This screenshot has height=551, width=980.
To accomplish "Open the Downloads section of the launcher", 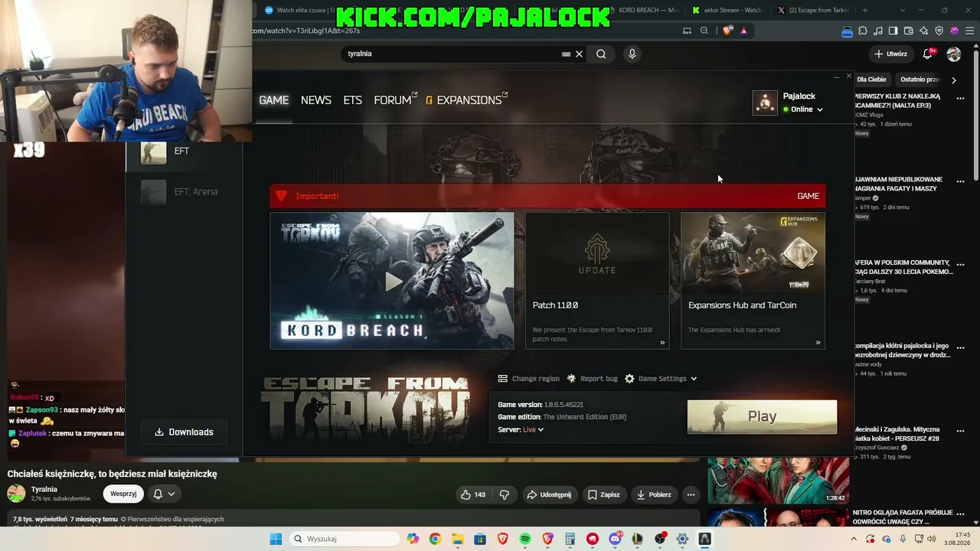I will 184,432.
